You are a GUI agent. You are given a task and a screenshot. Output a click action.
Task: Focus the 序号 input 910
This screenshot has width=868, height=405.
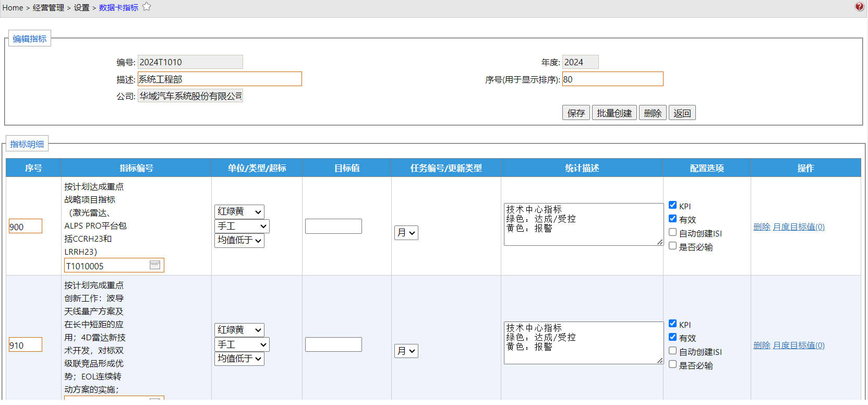point(25,344)
